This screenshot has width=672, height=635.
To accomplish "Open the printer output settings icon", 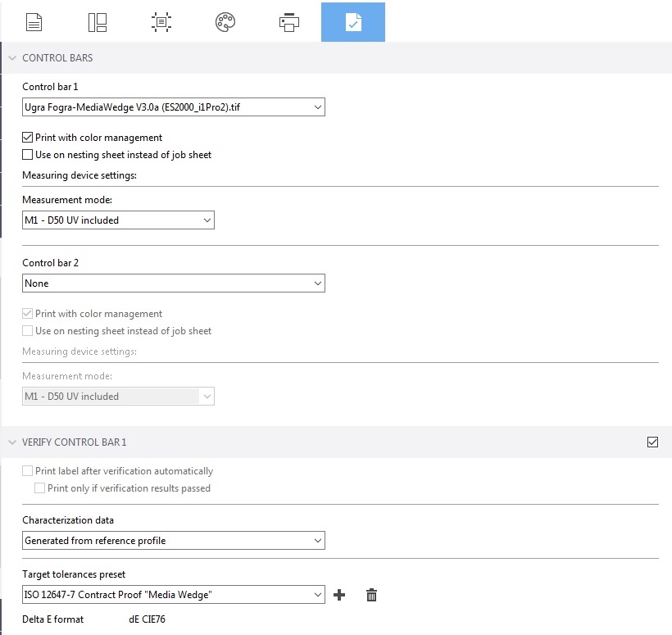I will pos(289,21).
